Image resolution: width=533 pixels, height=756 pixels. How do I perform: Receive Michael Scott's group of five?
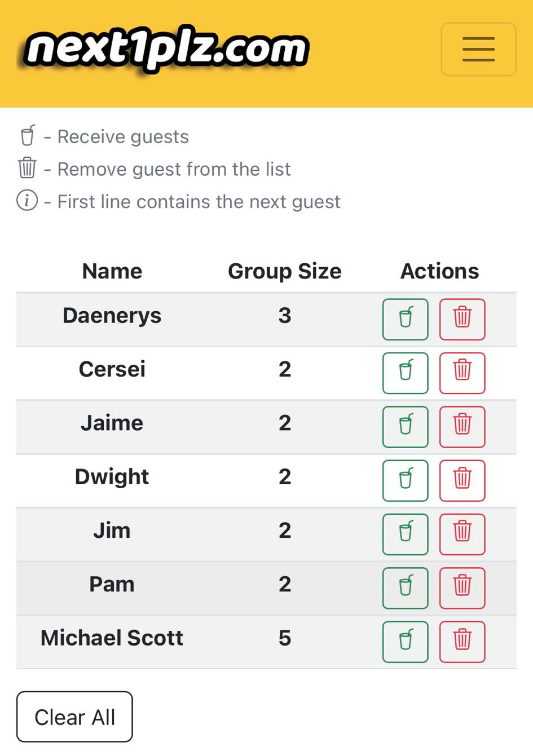click(x=405, y=642)
